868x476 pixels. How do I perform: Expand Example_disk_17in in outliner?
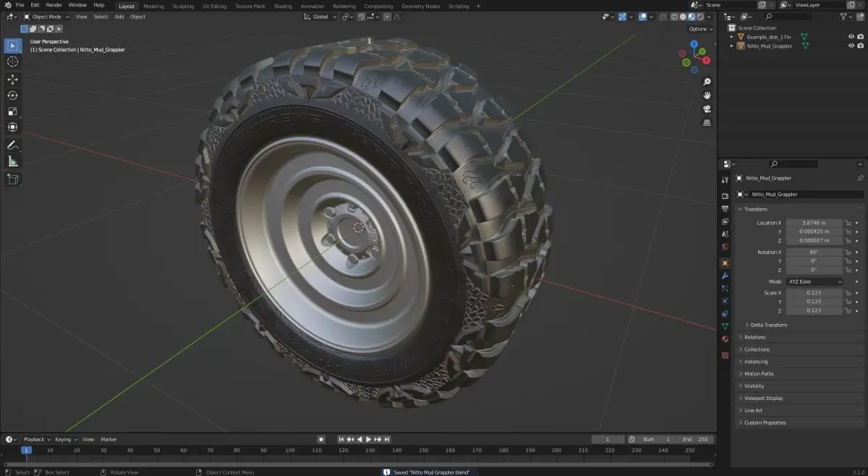pyautogui.click(x=731, y=36)
